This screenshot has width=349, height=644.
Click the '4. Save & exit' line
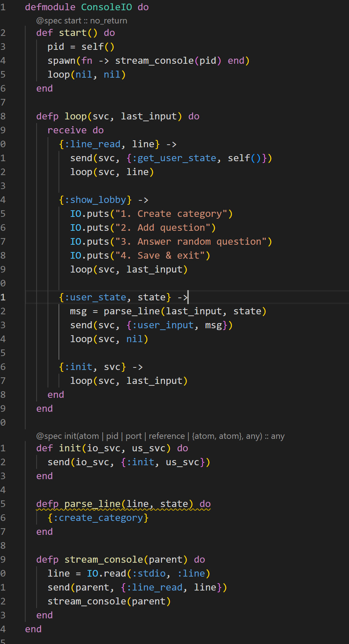point(140,256)
